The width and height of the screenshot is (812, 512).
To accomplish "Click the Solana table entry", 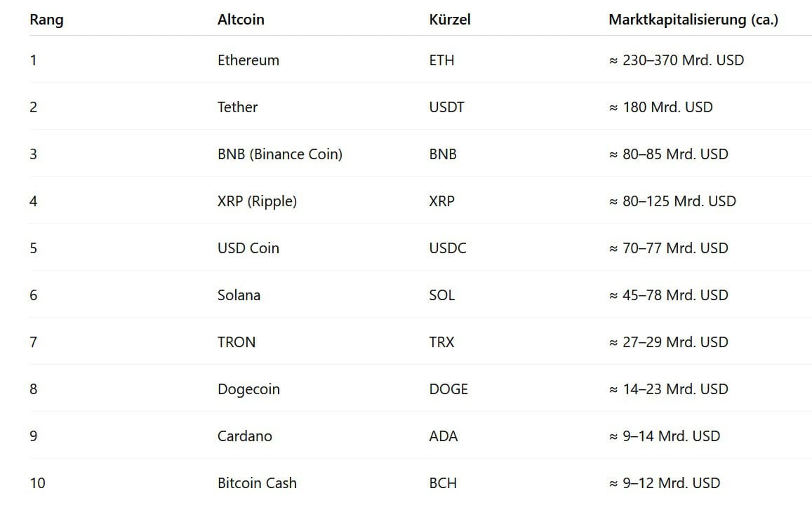I will pyautogui.click(x=239, y=295).
